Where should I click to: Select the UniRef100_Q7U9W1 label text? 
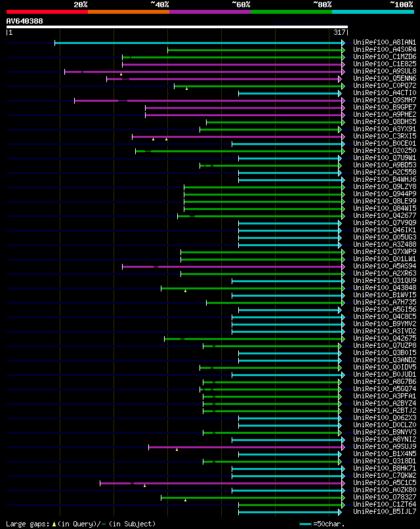pyautogui.click(x=385, y=158)
